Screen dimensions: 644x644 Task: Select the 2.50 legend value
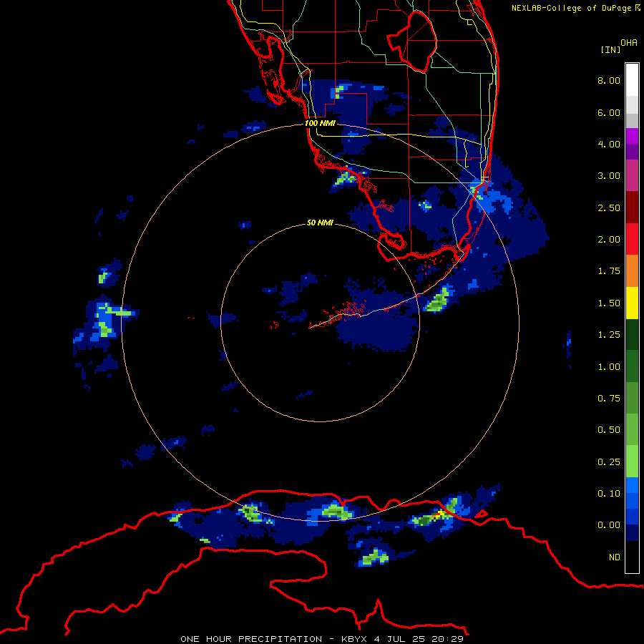click(x=609, y=208)
